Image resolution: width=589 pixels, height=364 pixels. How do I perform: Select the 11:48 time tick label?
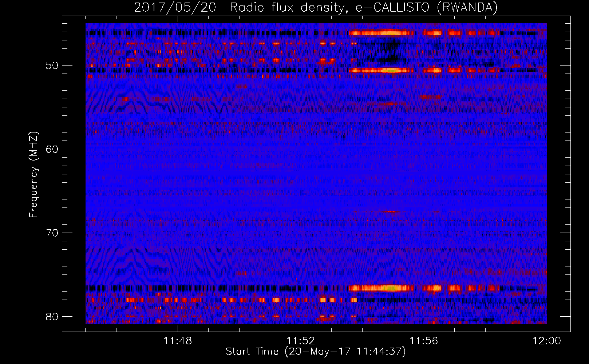click(x=178, y=341)
